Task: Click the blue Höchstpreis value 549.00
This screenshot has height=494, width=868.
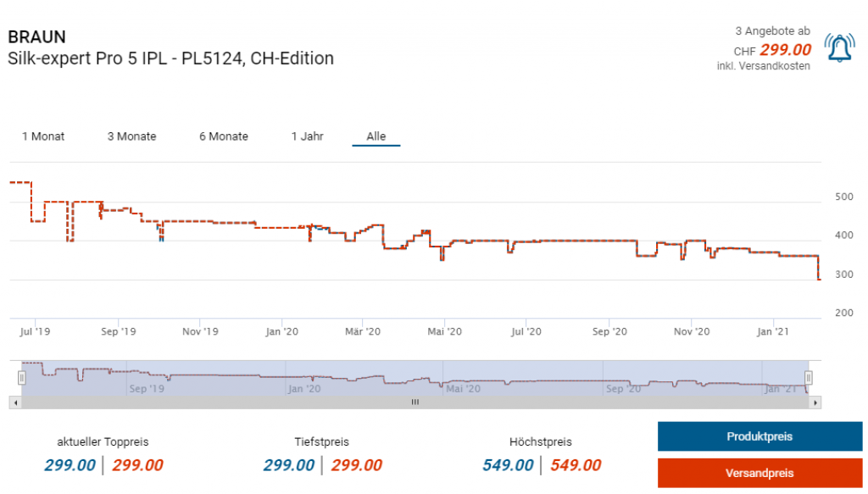Action: coord(508,465)
